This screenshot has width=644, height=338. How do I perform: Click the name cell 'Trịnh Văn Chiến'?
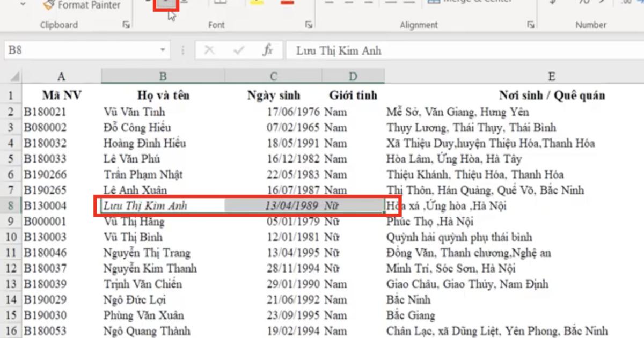point(163,284)
